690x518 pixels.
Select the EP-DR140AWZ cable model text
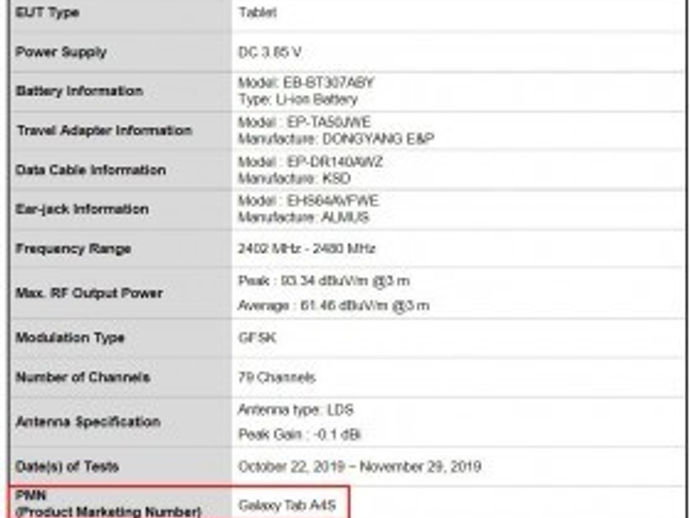311,161
